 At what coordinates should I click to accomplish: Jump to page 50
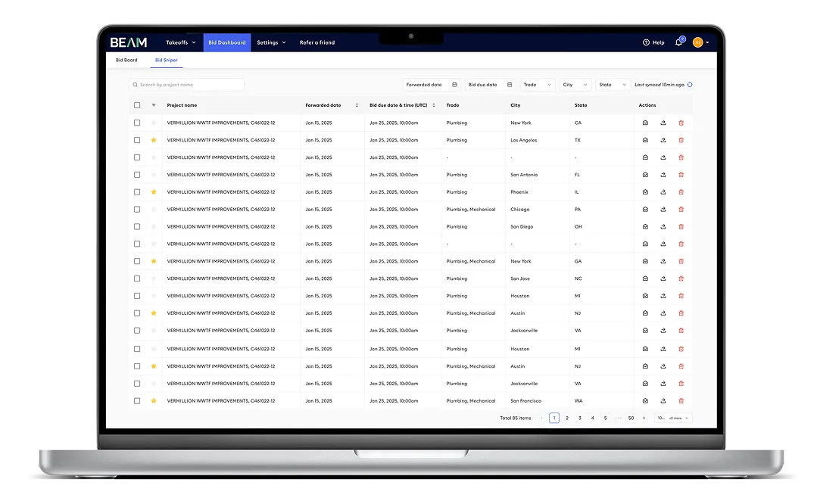(x=631, y=418)
